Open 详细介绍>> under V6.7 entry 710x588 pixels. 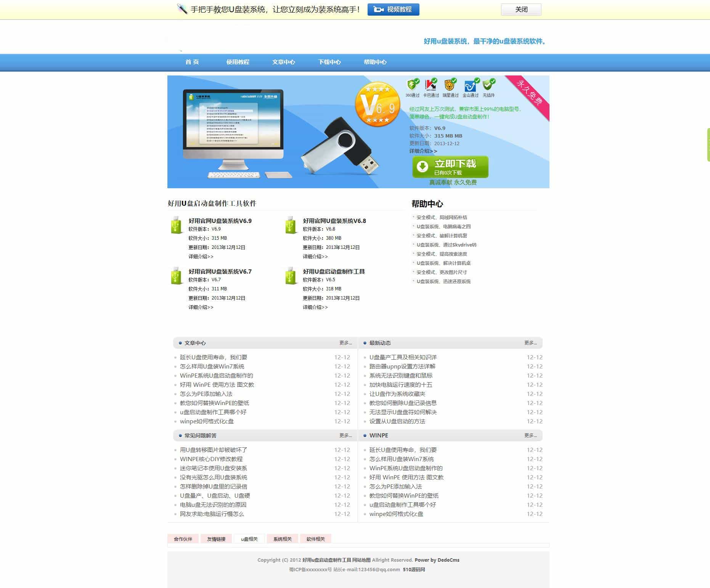click(201, 307)
